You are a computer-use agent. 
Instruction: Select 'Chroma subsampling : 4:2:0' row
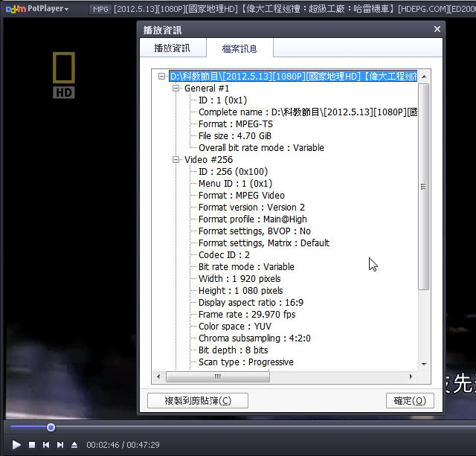point(254,338)
